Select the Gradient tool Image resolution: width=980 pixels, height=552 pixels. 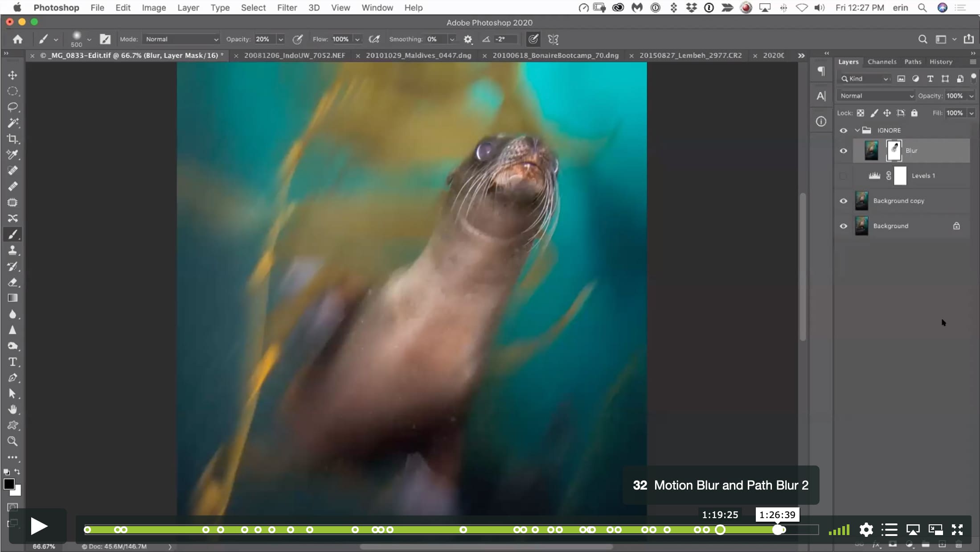tap(12, 298)
